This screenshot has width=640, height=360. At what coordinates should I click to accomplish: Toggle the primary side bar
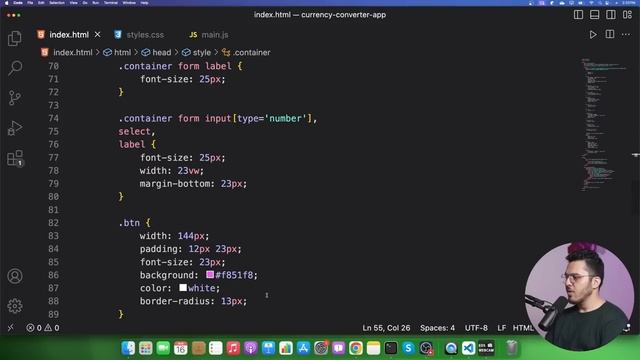click(x=578, y=15)
